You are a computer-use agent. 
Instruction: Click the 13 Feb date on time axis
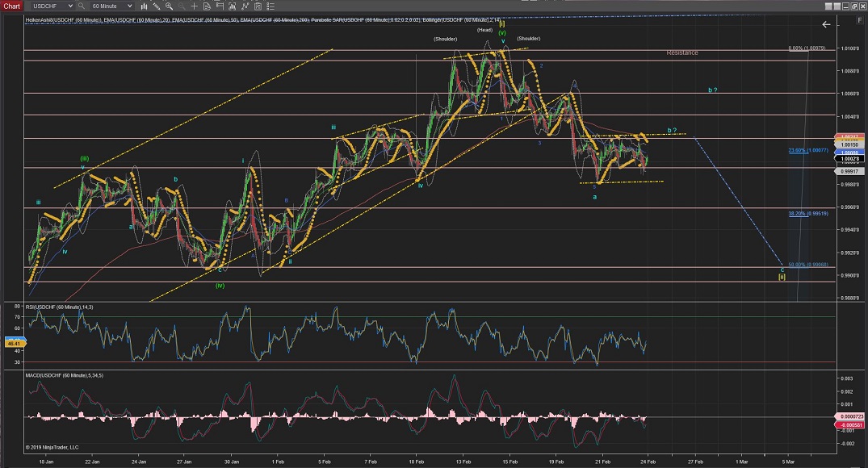click(x=464, y=462)
